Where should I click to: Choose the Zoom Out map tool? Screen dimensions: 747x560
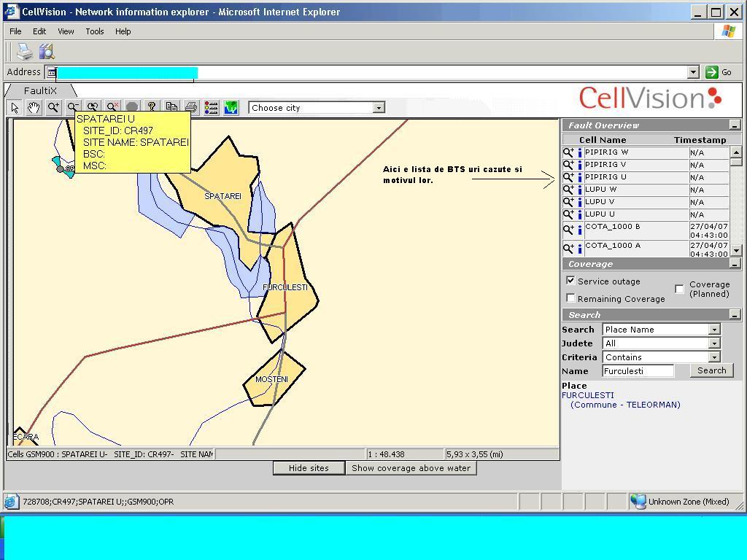pos(73,106)
